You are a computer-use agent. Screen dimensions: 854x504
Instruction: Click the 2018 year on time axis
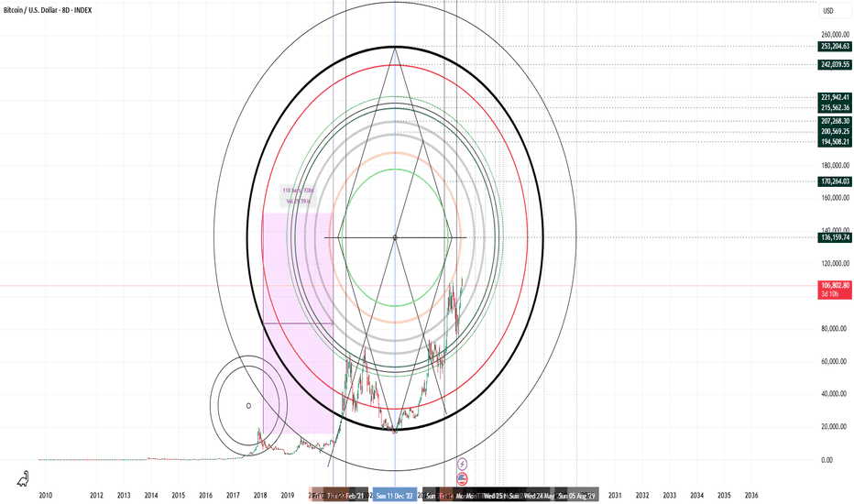coord(260,495)
